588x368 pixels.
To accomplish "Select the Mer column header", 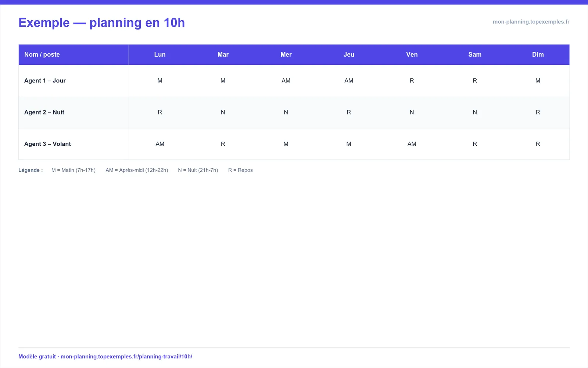I will 286,54.
